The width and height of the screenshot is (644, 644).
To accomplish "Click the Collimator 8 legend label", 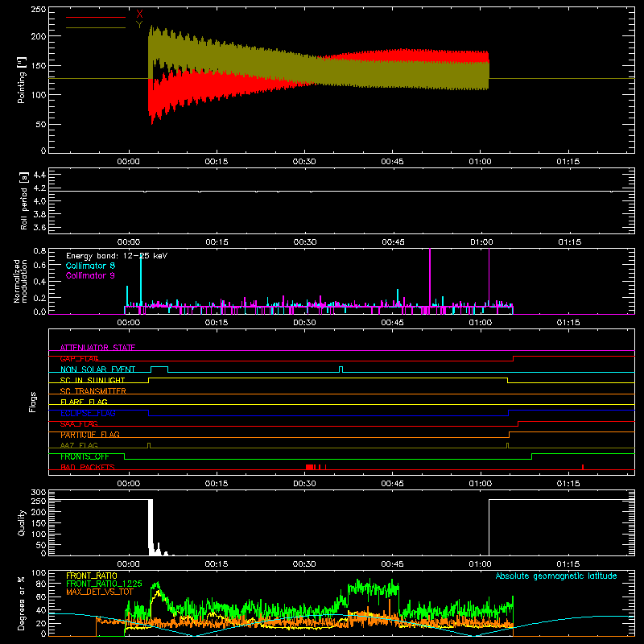I will tap(90, 266).
